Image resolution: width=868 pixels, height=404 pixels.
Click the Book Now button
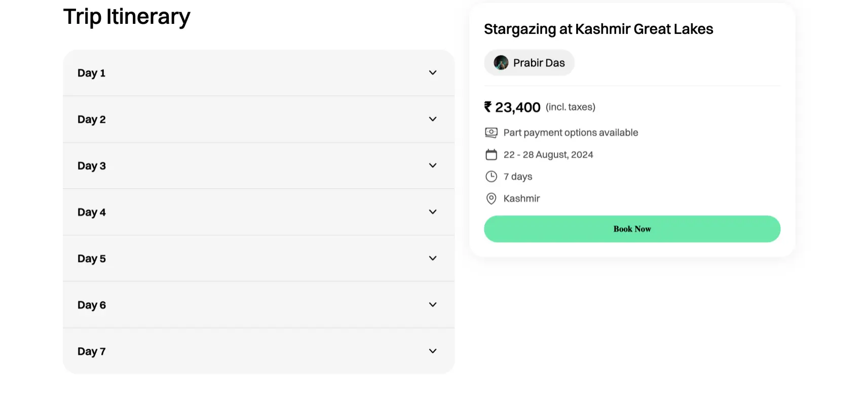coord(632,229)
